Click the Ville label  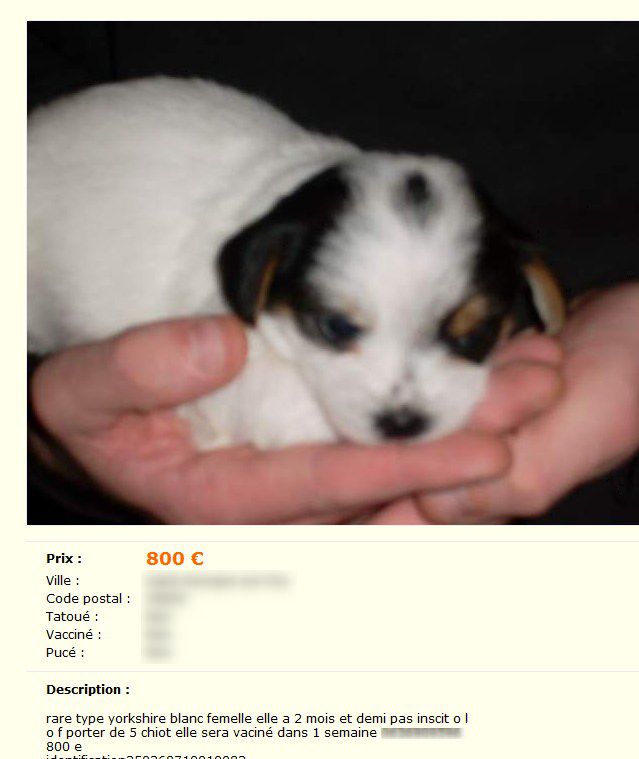[x=62, y=580]
